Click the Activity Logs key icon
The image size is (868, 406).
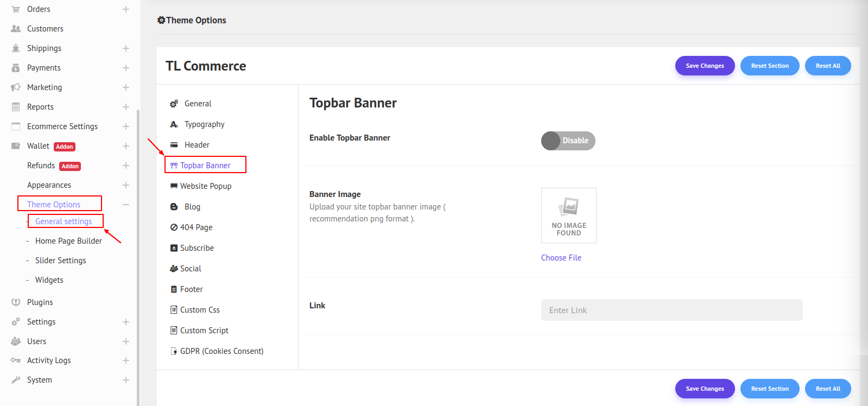16,360
